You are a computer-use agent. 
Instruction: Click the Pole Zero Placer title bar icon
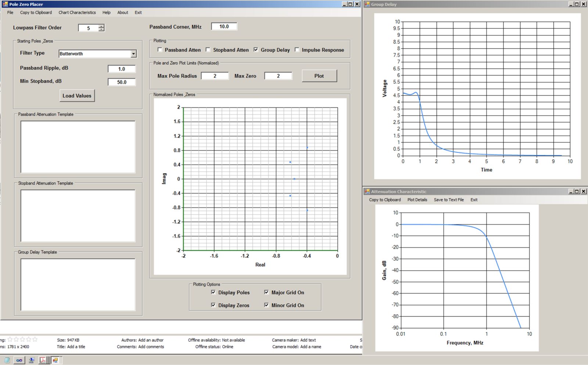[5, 4]
